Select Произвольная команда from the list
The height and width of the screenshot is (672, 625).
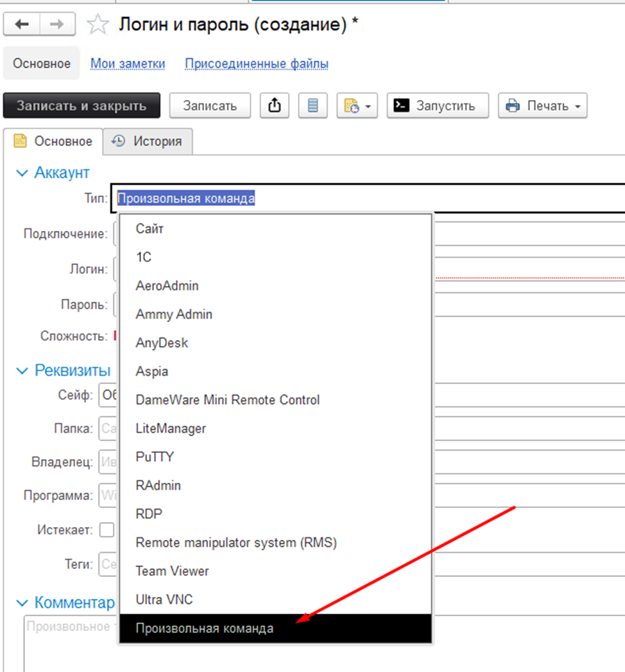pyautogui.click(x=205, y=628)
